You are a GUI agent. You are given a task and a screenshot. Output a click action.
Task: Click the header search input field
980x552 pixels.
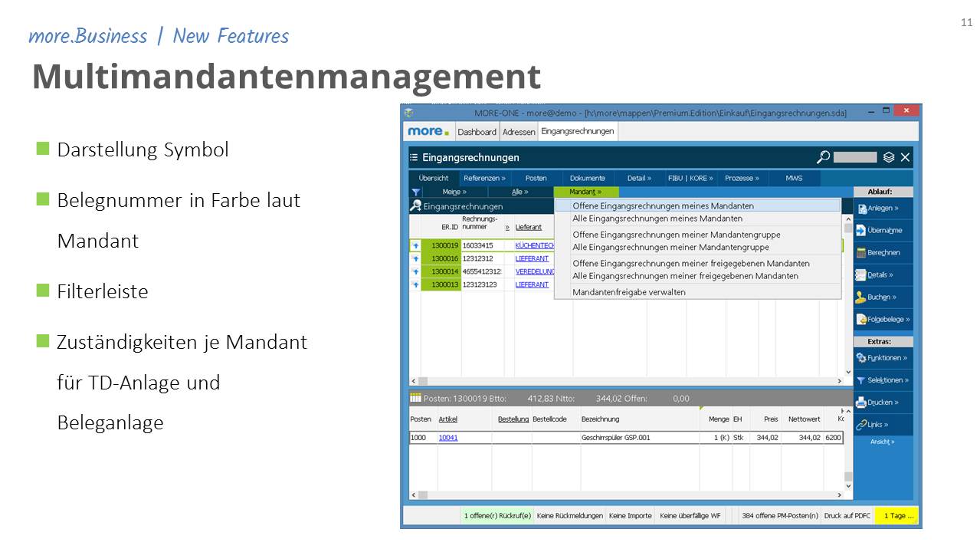[855, 157]
